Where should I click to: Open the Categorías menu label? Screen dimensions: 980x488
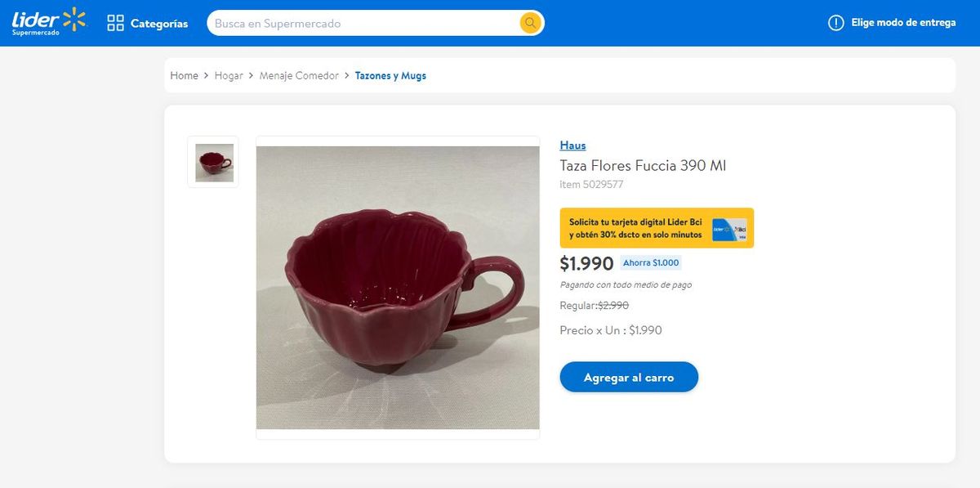pyautogui.click(x=159, y=24)
